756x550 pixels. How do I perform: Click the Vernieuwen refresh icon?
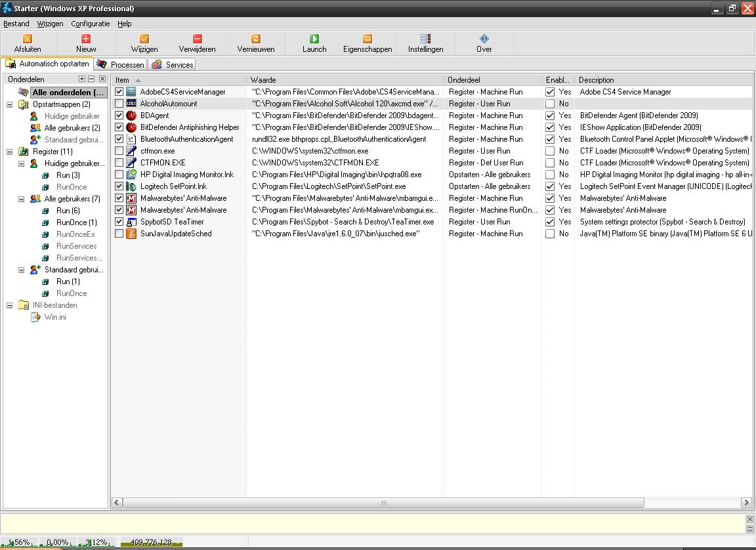[x=256, y=39]
